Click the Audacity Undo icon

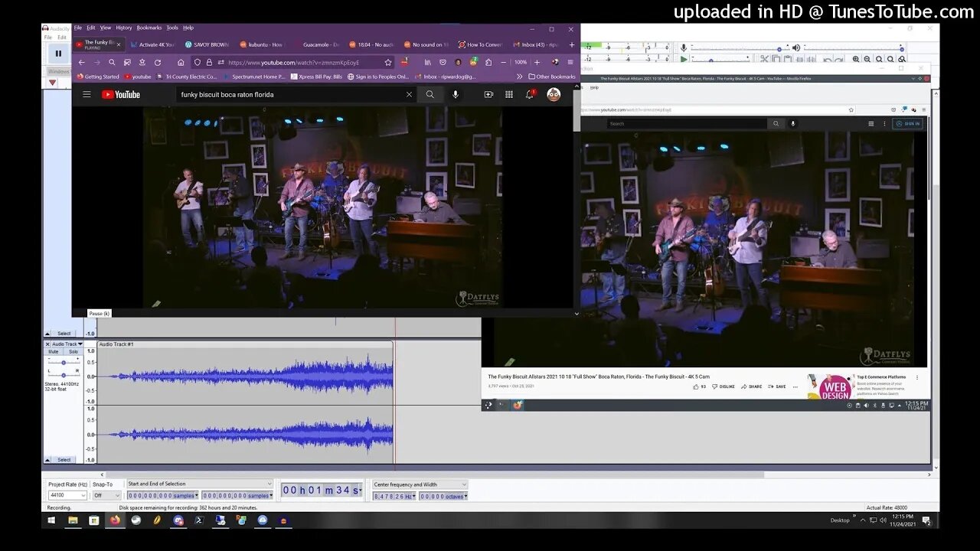pos(828,59)
